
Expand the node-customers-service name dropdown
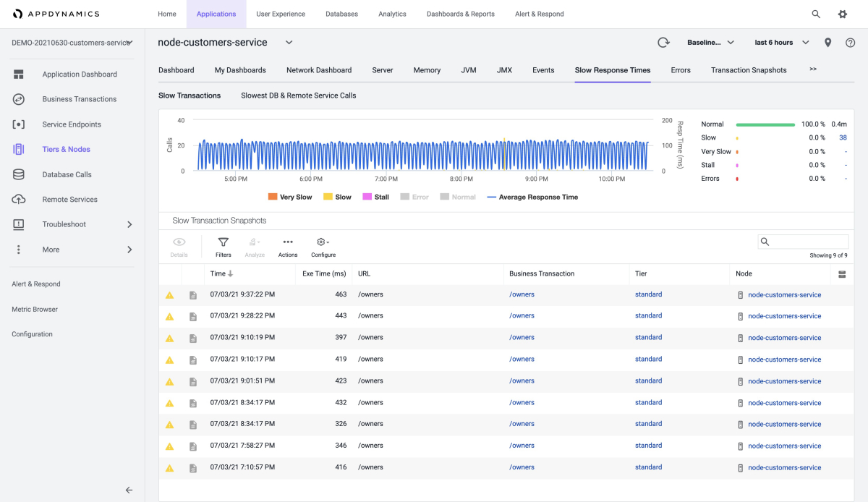(x=289, y=43)
